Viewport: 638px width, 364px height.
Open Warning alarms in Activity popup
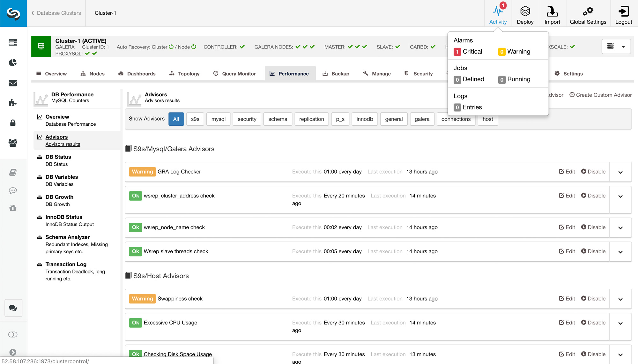[514, 52]
